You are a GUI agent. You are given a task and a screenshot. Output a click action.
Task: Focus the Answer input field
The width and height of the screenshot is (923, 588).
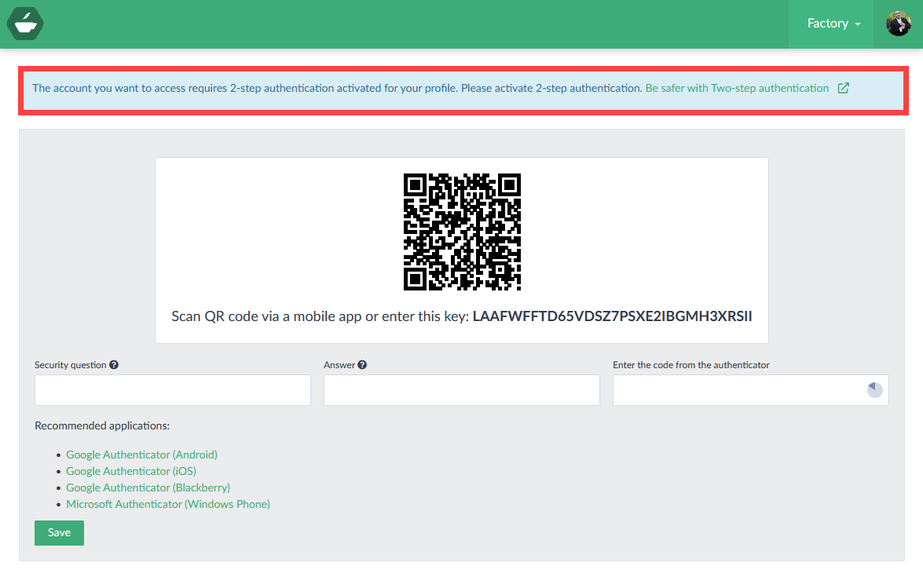pyautogui.click(x=462, y=390)
